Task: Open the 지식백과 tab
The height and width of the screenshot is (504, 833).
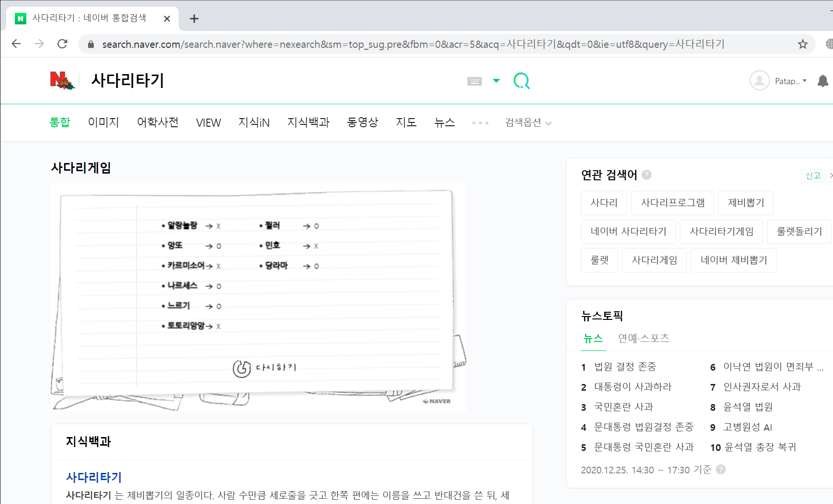Action: pyautogui.click(x=309, y=122)
